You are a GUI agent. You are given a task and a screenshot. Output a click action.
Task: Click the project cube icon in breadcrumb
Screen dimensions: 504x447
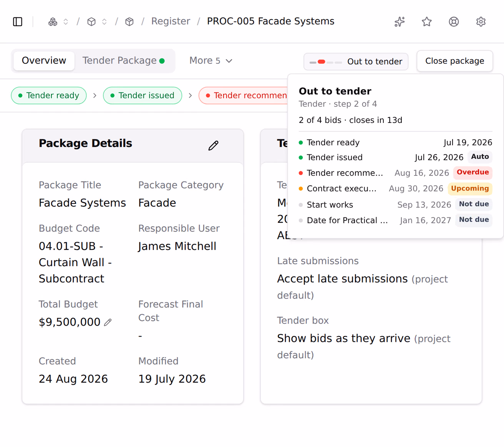click(x=91, y=22)
